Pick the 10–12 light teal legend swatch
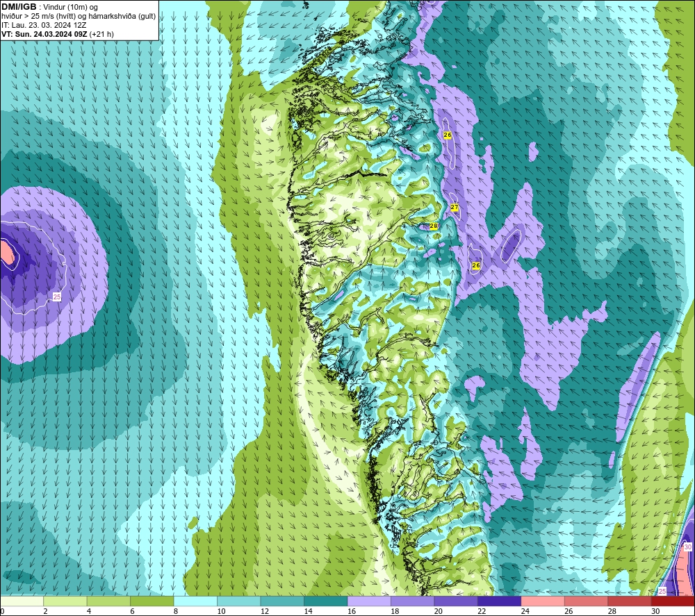695x616 pixels. pos(239,601)
